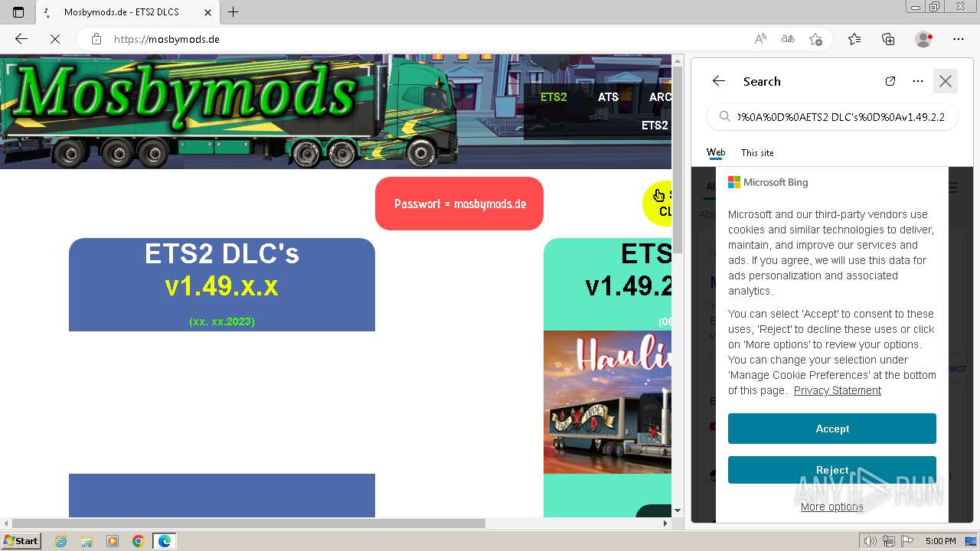Reject Bing cookies
This screenshot has width=980, height=551.
click(832, 470)
